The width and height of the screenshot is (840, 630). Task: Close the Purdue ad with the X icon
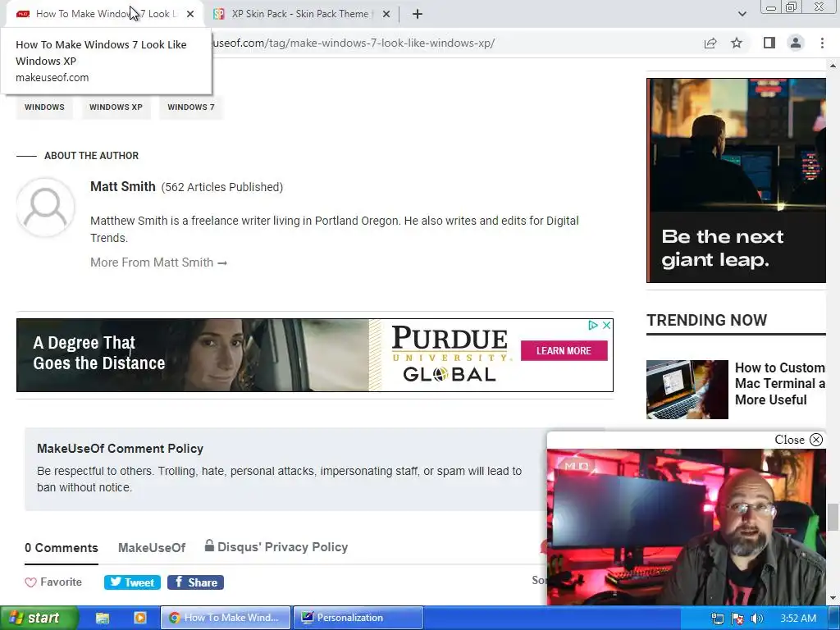606,325
